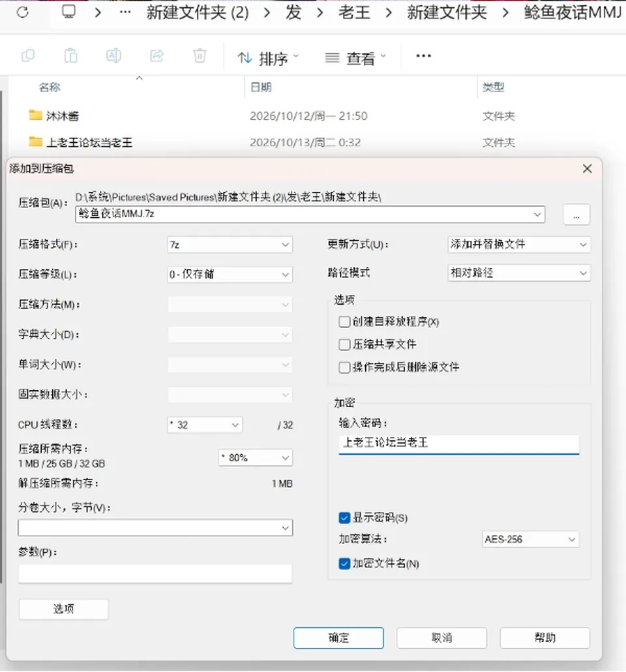Expand the 压缩等级 dropdown
Viewport: 626px width, 672px height.
tap(230, 274)
